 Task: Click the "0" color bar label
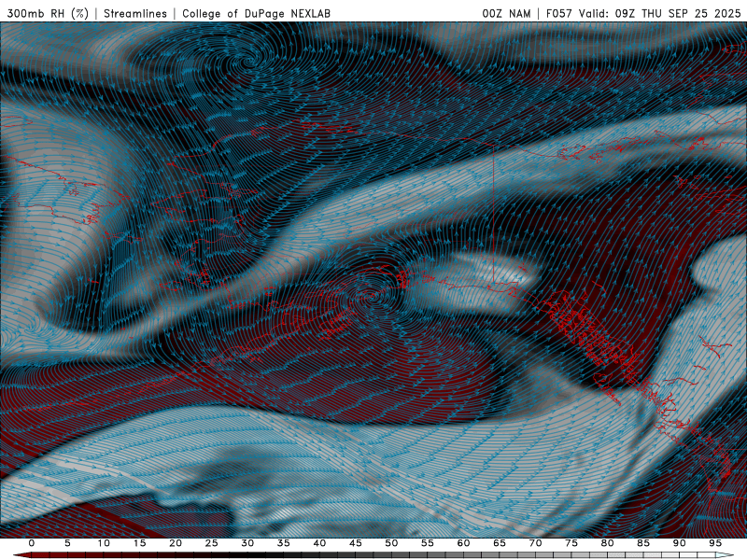pos(32,543)
